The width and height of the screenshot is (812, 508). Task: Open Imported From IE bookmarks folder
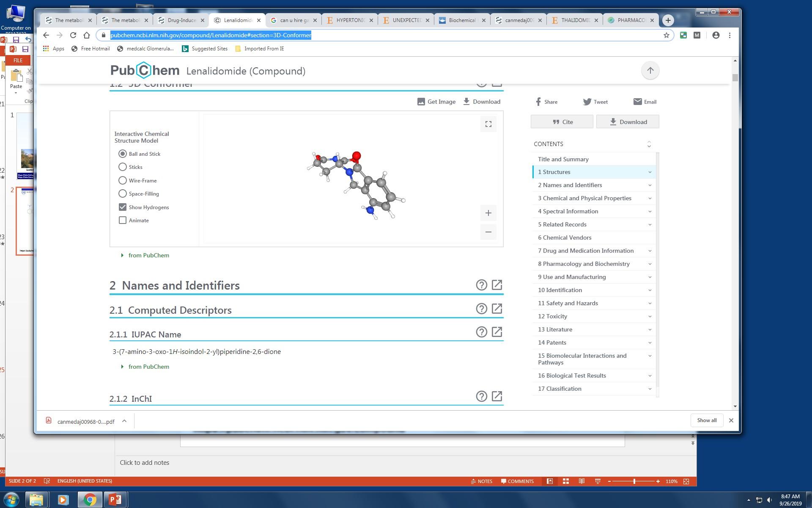click(x=259, y=49)
